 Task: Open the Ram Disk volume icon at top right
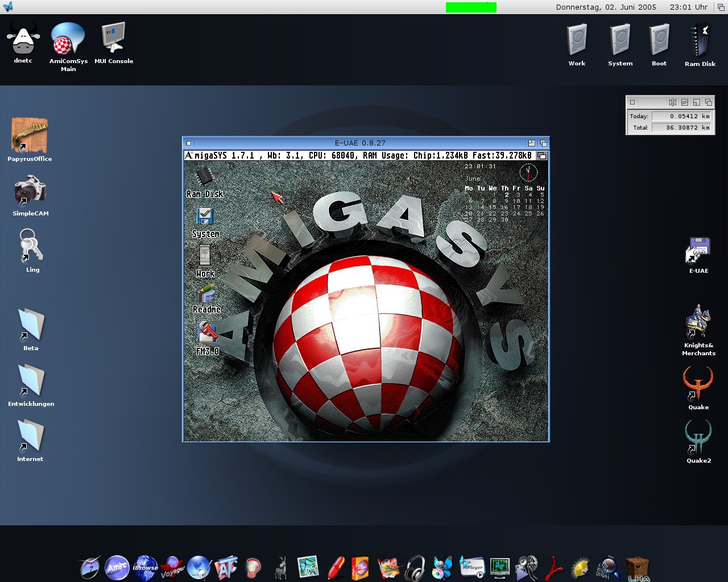(x=700, y=40)
